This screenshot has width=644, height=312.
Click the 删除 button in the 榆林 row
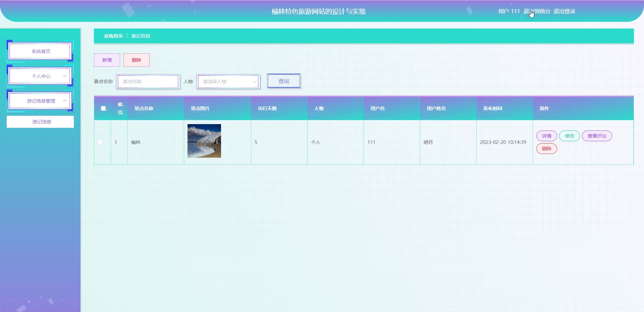547,149
